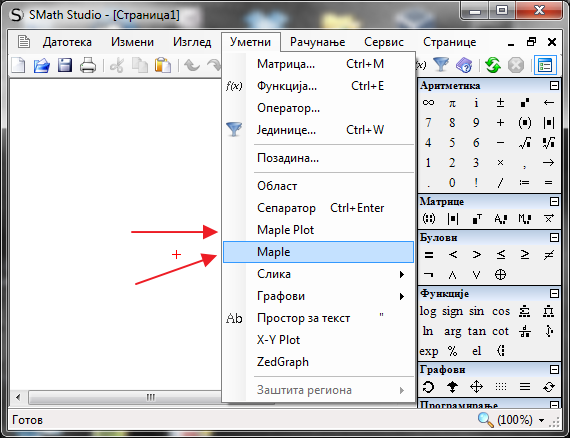Viewport: 570px width, 438px height.
Task: Insert the infinity symbol from Arithmetic panel
Action: 428,103
